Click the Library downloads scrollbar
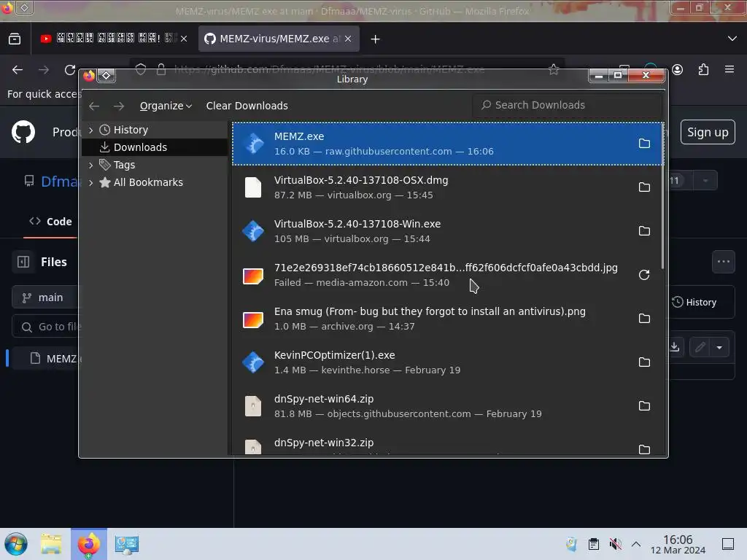 (x=662, y=195)
